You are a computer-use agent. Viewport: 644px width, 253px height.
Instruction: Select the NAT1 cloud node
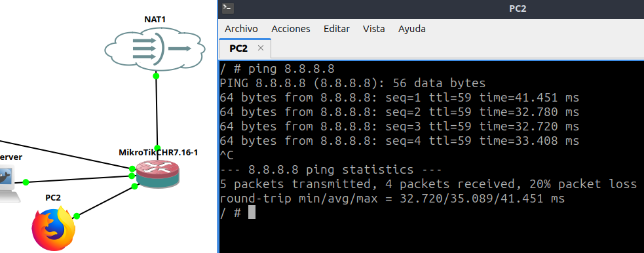click(x=155, y=49)
